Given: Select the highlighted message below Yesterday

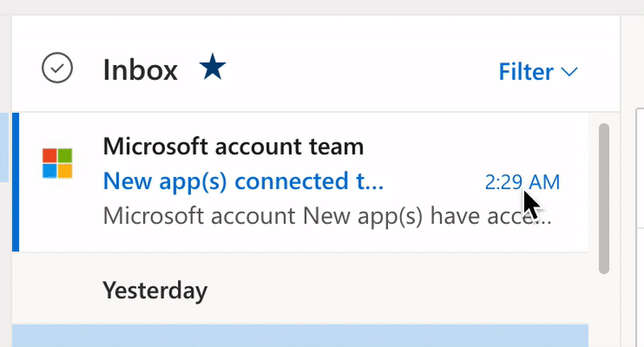Looking at the screenshot, I should point(300,336).
